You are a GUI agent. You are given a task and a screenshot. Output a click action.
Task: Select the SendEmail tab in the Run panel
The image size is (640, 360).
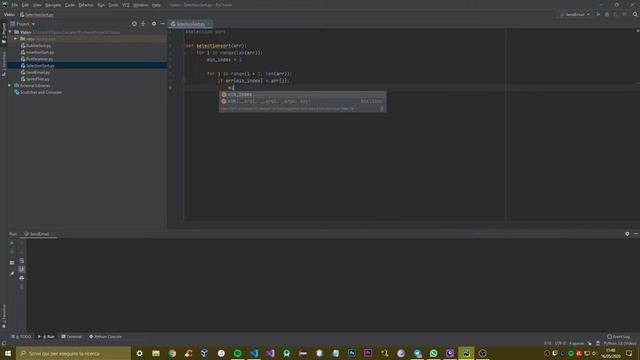point(39,234)
